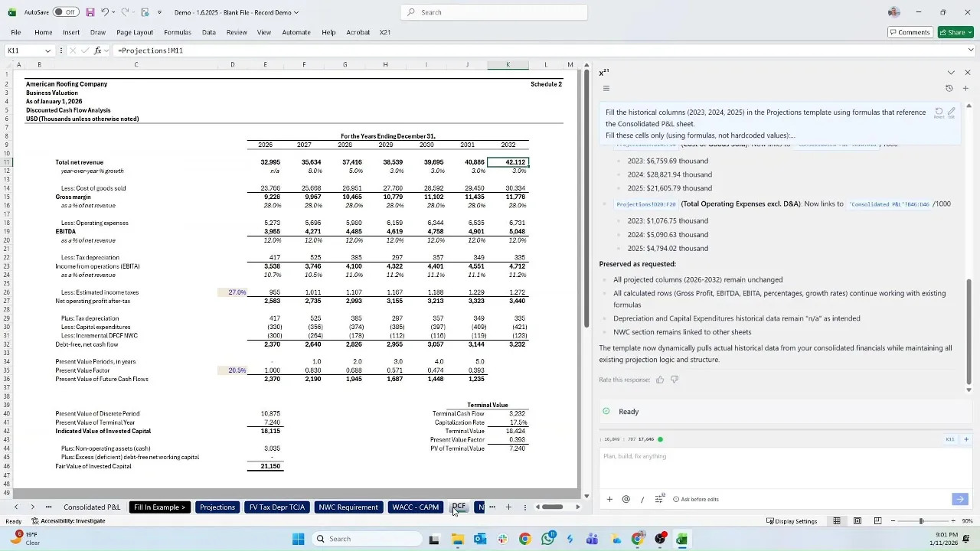Select cell K11 value 42,112

pos(508,162)
